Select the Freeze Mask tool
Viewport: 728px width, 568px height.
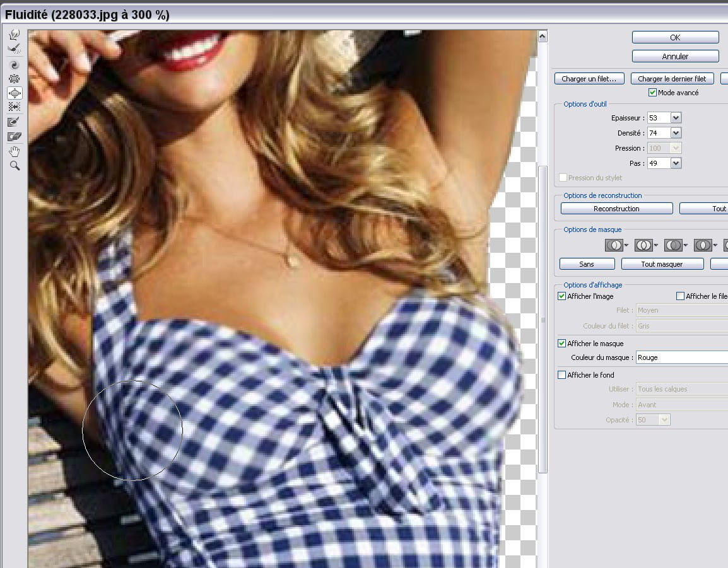[x=14, y=122]
